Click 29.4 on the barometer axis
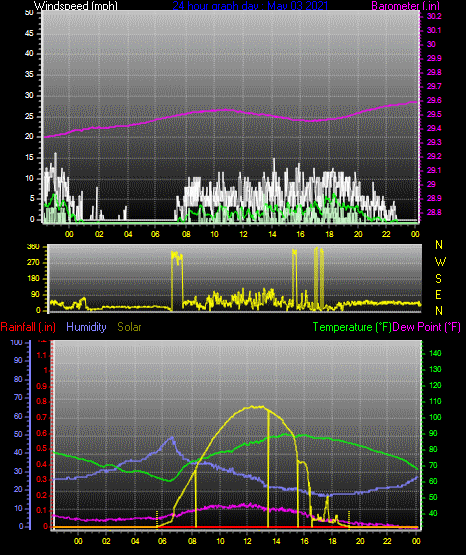The height and width of the screenshot is (555, 466). [434, 128]
